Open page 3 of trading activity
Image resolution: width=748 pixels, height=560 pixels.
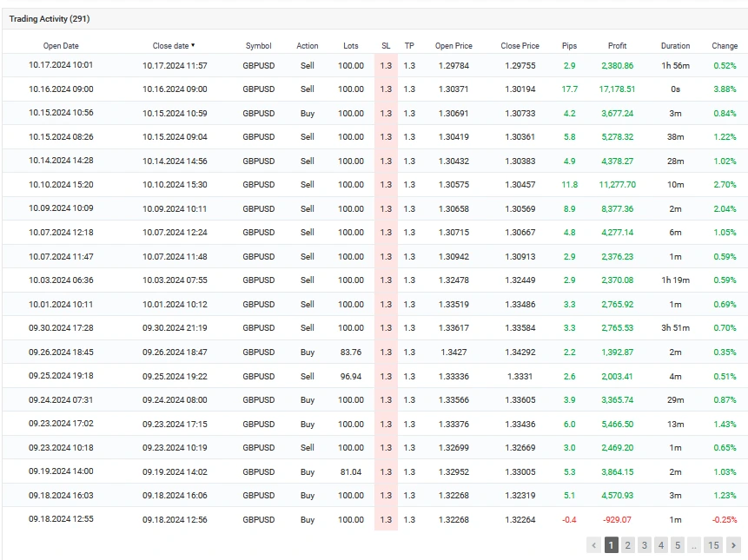(x=645, y=544)
